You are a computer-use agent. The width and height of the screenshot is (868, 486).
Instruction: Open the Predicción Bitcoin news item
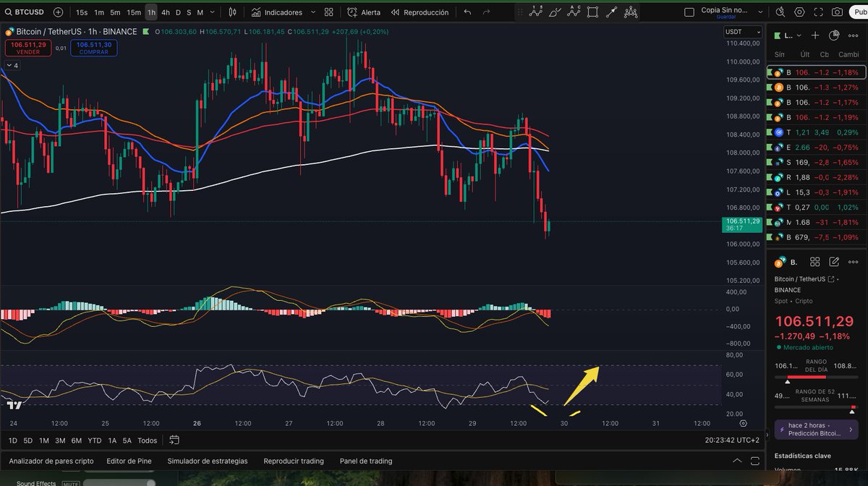tap(817, 430)
